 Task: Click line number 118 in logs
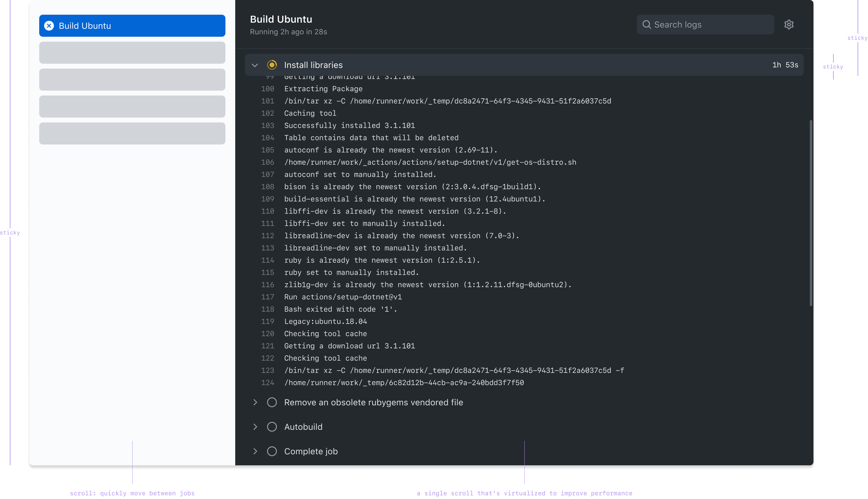point(267,309)
